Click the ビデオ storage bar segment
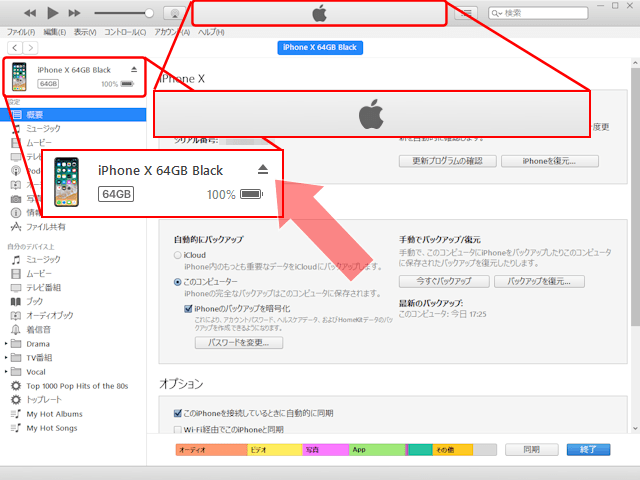Screen dimensions: 640x480 pyautogui.click(x=275, y=450)
